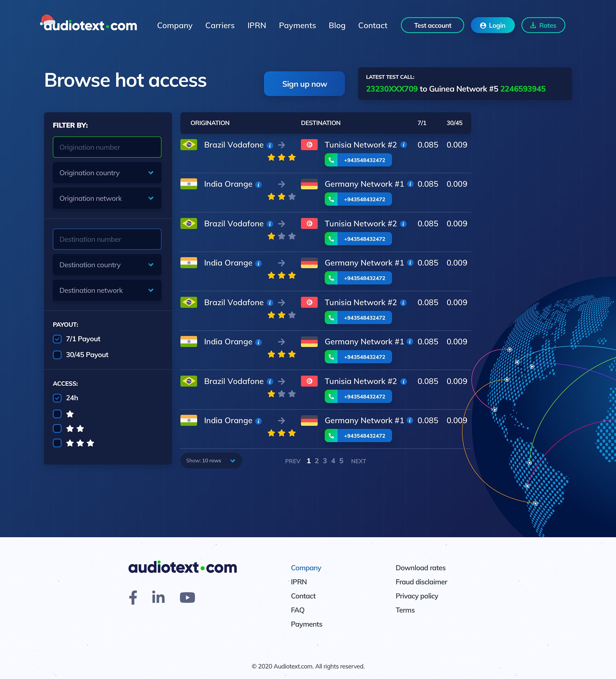Click the green phone icon in the first row
616x679 pixels.
[x=331, y=160]
